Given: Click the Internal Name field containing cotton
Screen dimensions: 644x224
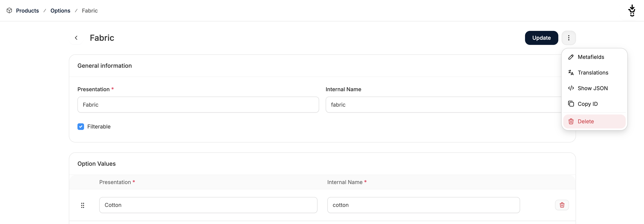Looking at the screenshot, I should tap(424, 205).
